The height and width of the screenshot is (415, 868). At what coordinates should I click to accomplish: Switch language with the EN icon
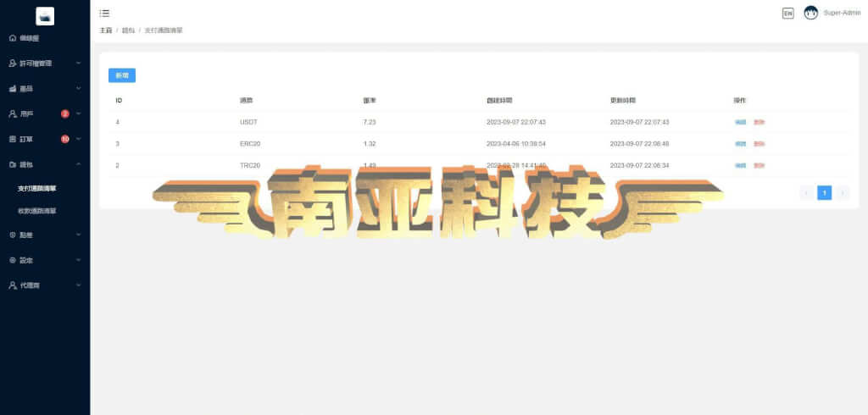(787, 14)
